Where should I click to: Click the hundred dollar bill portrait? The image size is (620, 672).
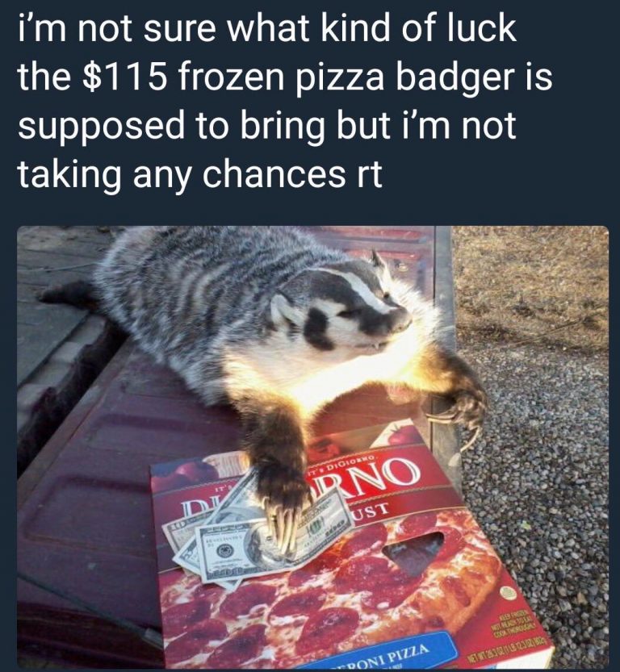point(260,545)
